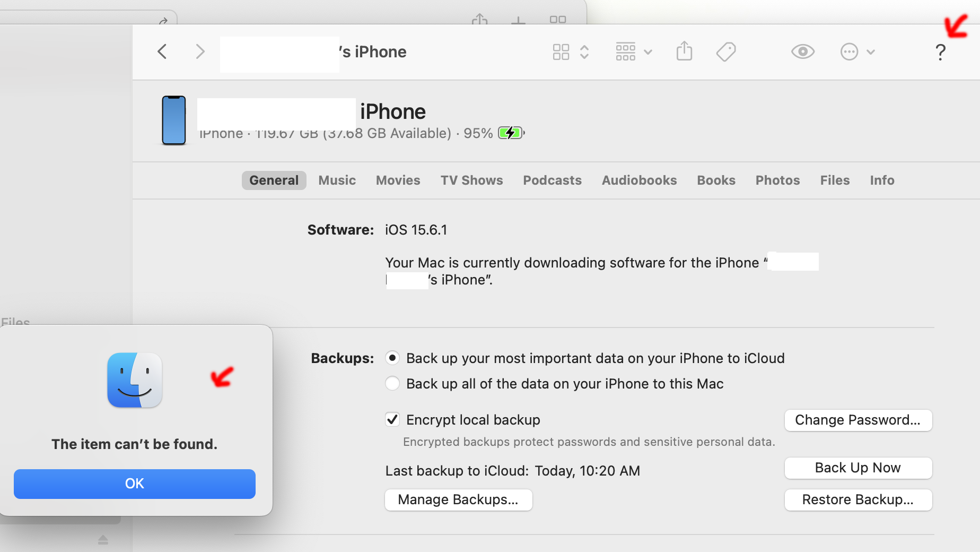980x552 pixels.
Task: Click the battery charging indicator
Action: (511, 133)
